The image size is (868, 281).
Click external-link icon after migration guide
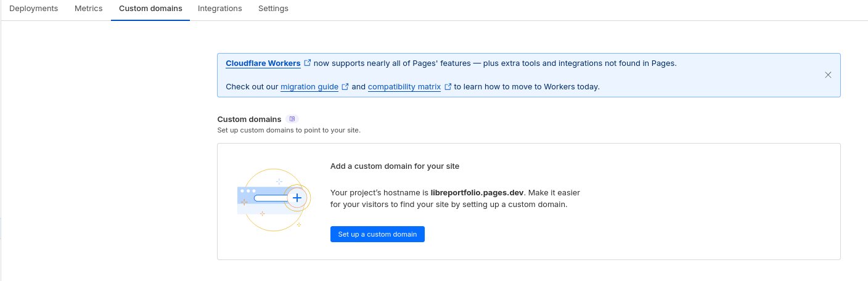(345, 86)
